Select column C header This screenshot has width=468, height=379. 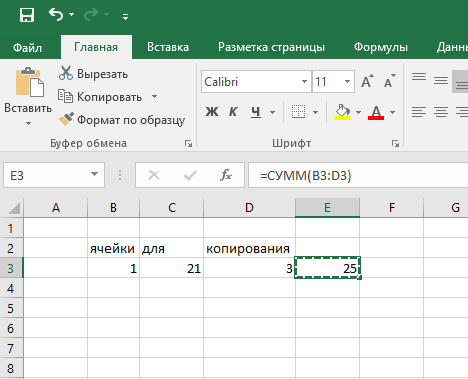[172, 208]
